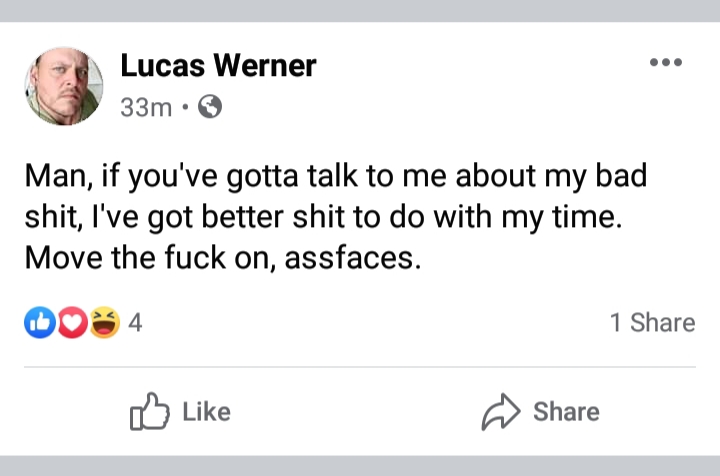The width and height of the screenshot is (720, 476).
Task: Click the 33m post timestamp
Action: tap(146, 107)
